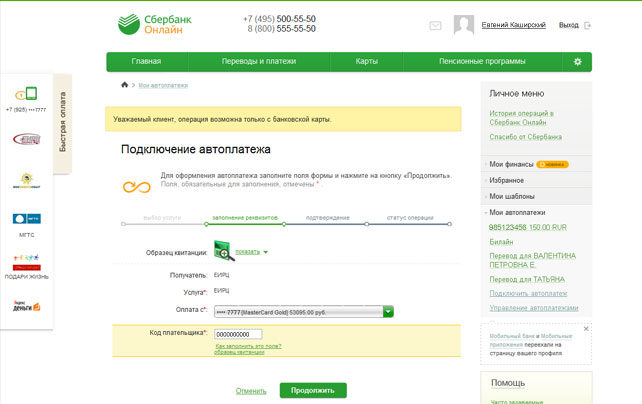The image size is (642, 404).
Task: Click the home breadcrumb icon
Action: point(124,85)
